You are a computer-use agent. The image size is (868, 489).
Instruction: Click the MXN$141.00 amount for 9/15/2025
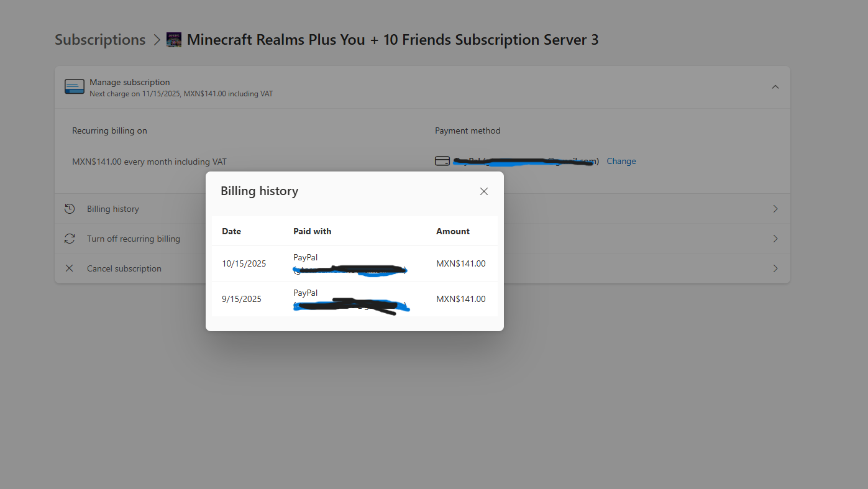[461, 299]
